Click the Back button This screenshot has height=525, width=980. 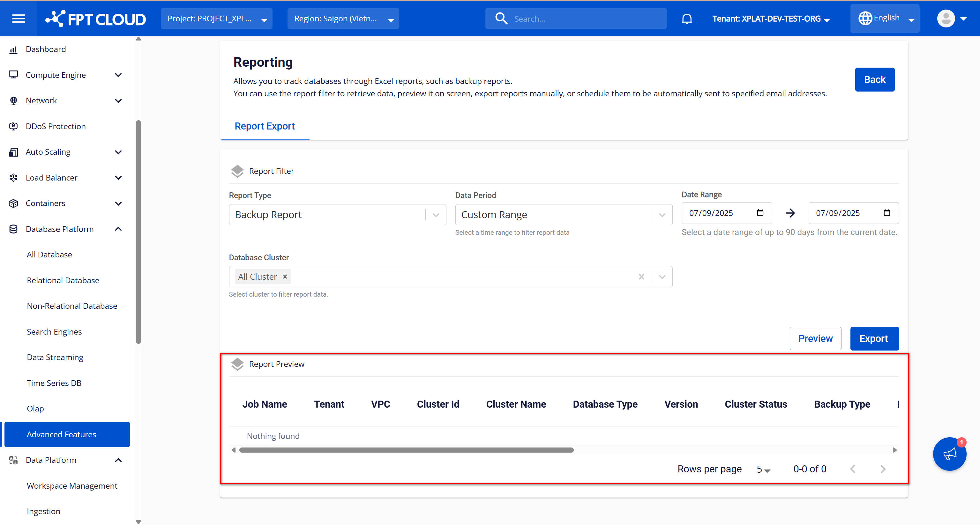click(x=875, y=79)
